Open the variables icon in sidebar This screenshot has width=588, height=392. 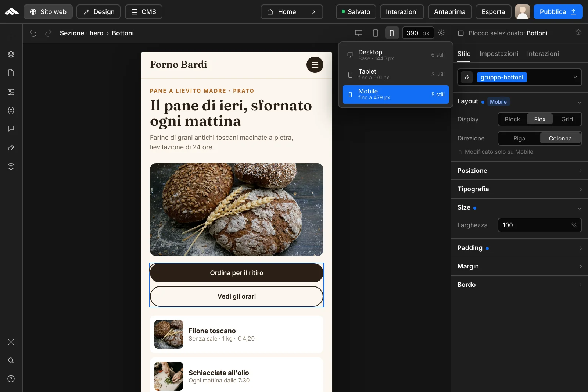pos(11,110)
